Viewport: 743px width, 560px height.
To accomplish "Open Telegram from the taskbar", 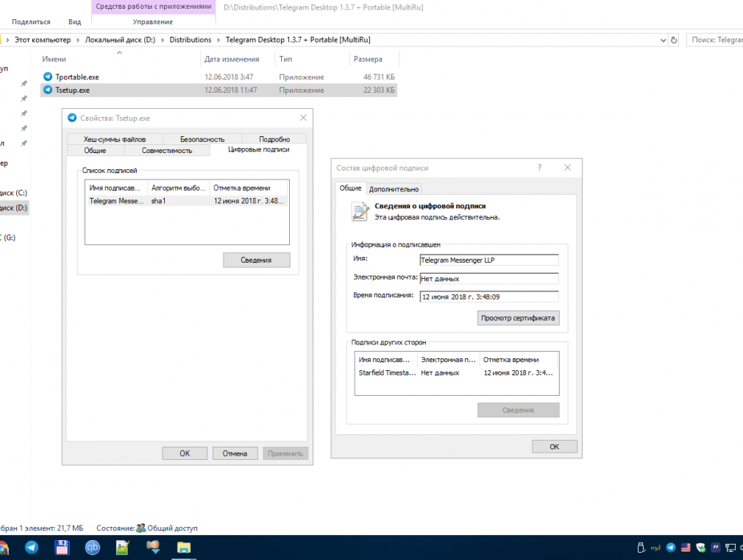I will [x=32, y=547].
